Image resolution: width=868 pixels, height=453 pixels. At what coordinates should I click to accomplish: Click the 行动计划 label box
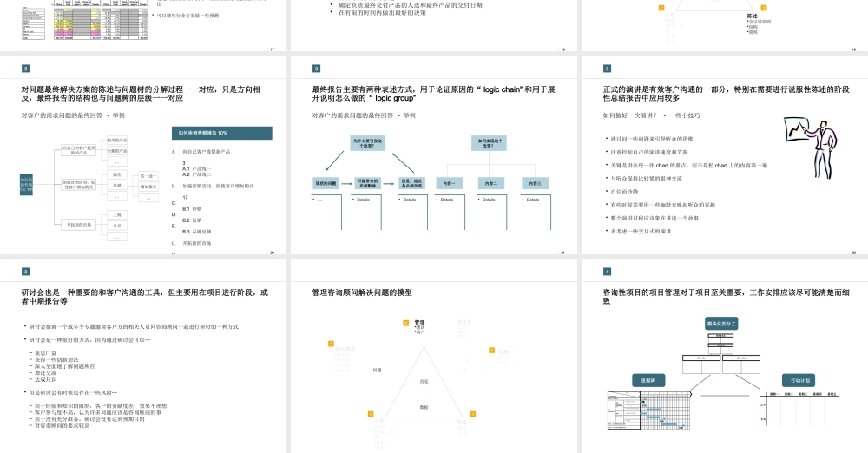(x=799, y=380)
